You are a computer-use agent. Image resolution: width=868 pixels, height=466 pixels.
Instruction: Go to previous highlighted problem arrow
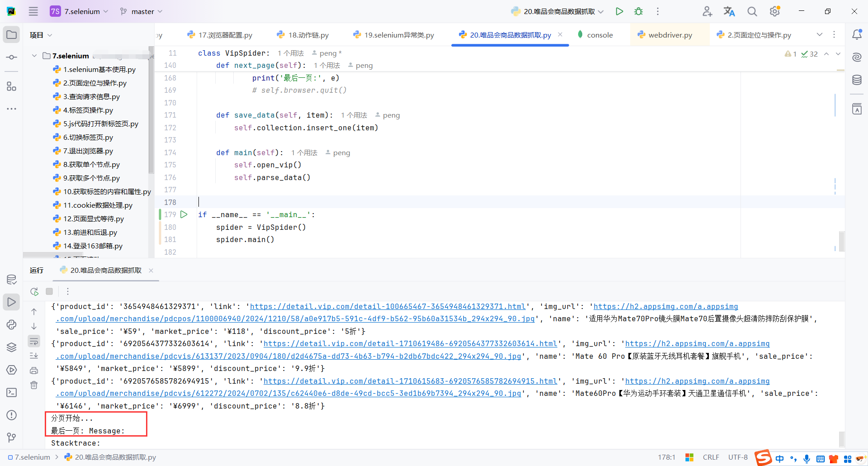coord(826,54)
